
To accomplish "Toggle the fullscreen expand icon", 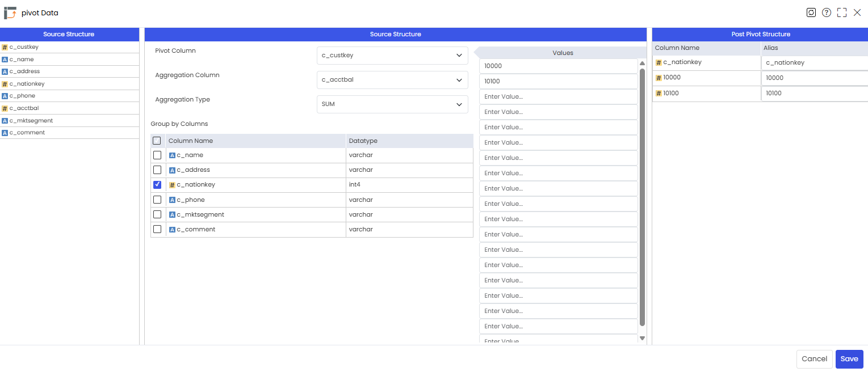I will [842, 12].
